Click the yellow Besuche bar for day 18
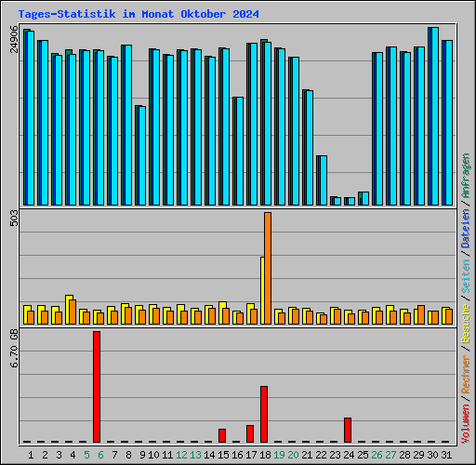The width and height of the screenshot is (476, 465). point(262,290)
